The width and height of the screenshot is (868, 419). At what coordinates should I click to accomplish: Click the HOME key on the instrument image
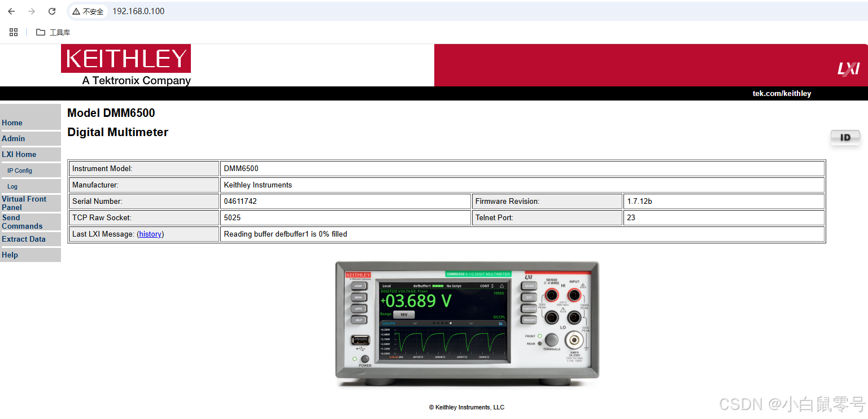point(359,286)
